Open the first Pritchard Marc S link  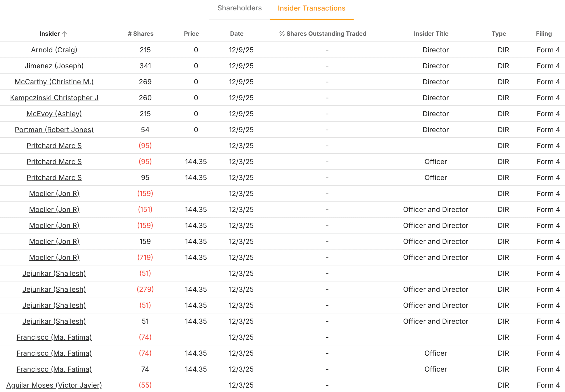54,146
